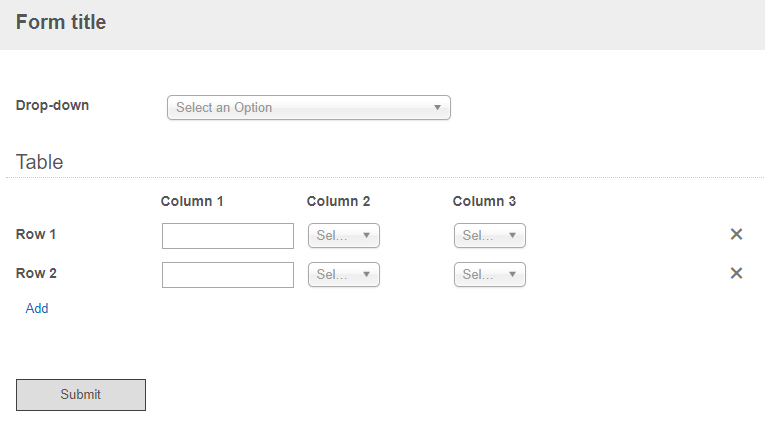Click the Drop-down field label
Viewport: 765px width, 438px height.
tap(52, 105)
